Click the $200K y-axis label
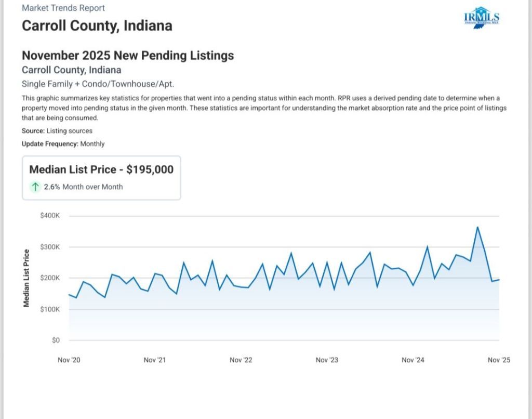This screenshot has width=532, height=419. coord(50,278)
